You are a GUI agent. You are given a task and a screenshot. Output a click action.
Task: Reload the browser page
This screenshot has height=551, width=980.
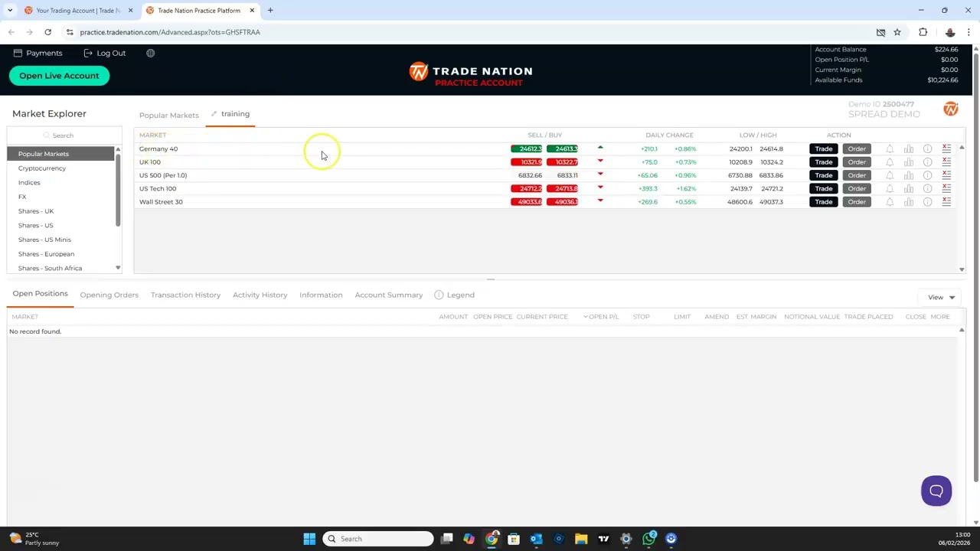[47, 32]
